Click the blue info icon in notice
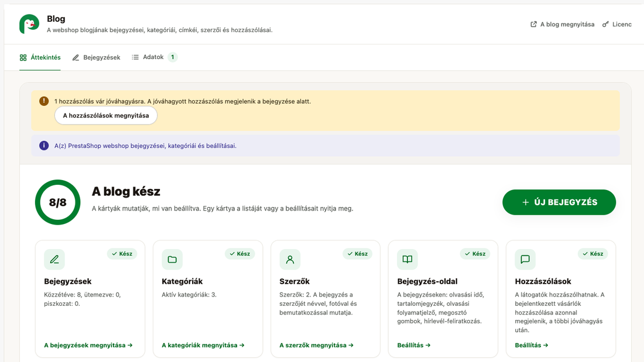The width and height of the screenshot is (644, 362). pyautogui.click(x=44, y=146)
